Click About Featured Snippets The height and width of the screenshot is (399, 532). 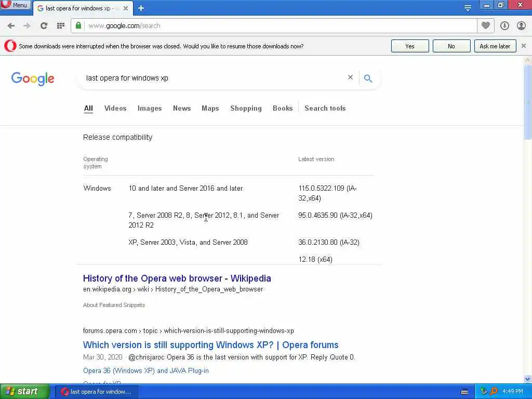pos(114,305)
